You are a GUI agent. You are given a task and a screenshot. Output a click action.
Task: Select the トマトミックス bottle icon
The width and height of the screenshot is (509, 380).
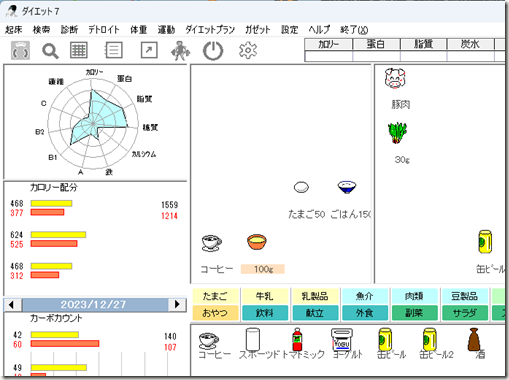click(x=297, y=340)
